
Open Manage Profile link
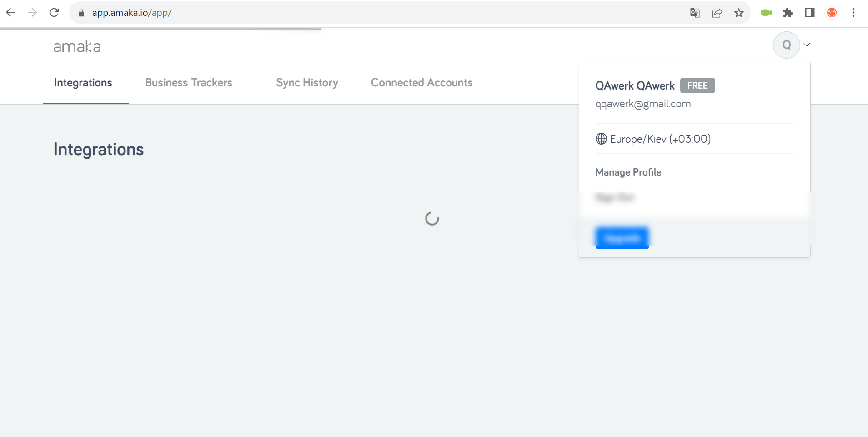[x=628, y=172]
